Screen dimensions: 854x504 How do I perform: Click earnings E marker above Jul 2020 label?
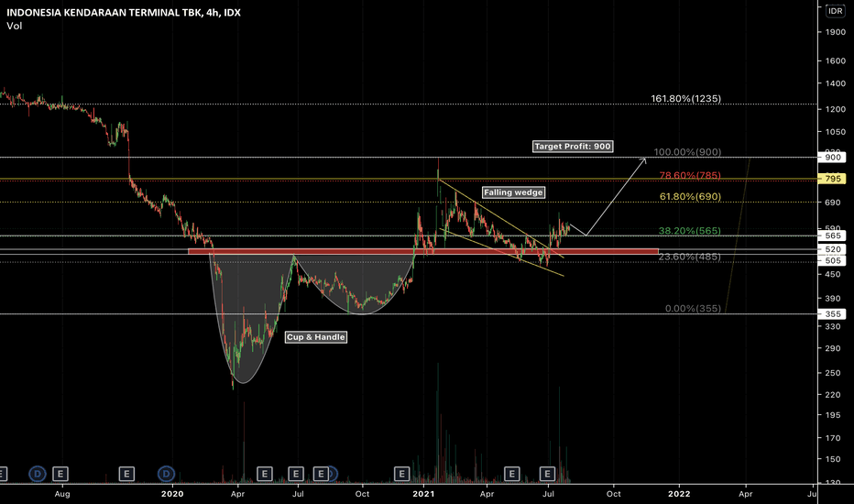tap(296, 474)
